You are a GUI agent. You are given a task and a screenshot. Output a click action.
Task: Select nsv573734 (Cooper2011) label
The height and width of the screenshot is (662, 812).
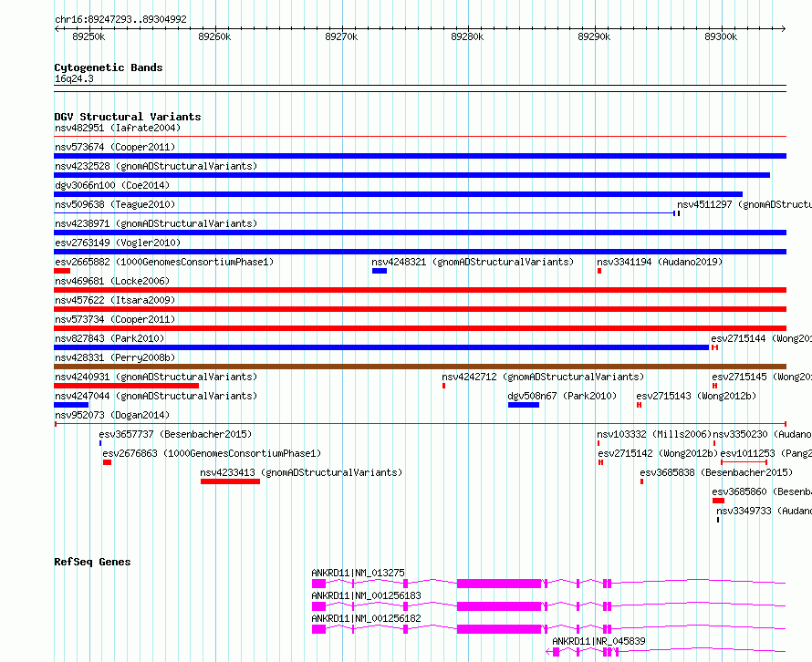[x=115, y=319]
